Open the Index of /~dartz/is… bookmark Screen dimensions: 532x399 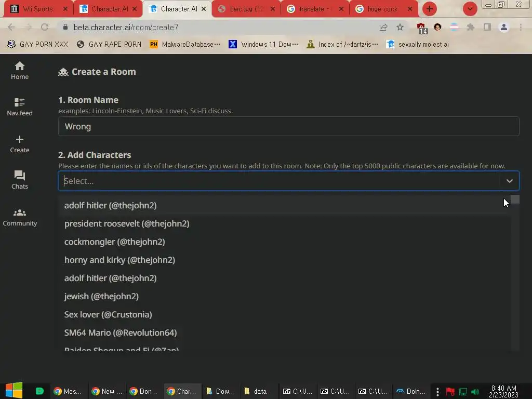tap(342, 44)
